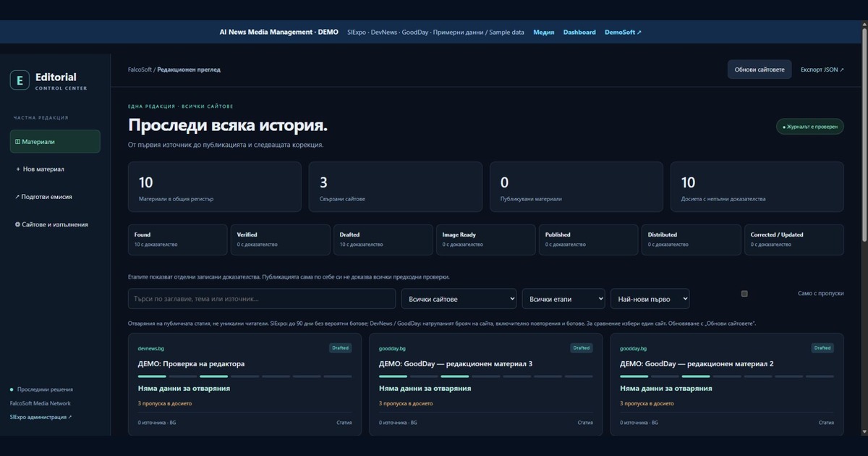Expand the Най-нови първо sort dropdown
868x456 pixels.
pyautogui.click(x=650, y=299)
